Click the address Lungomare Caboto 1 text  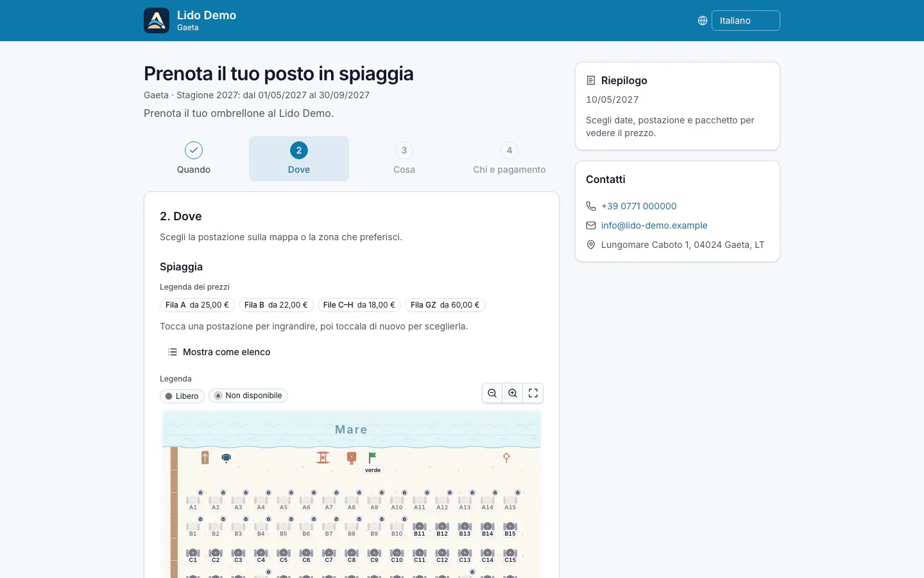683,245
